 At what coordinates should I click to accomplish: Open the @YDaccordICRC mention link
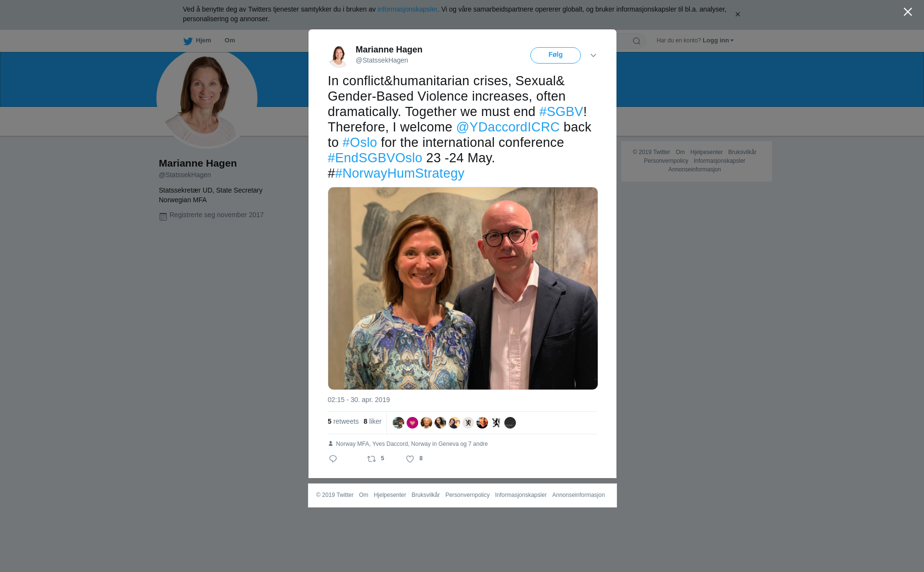(508, 127)
